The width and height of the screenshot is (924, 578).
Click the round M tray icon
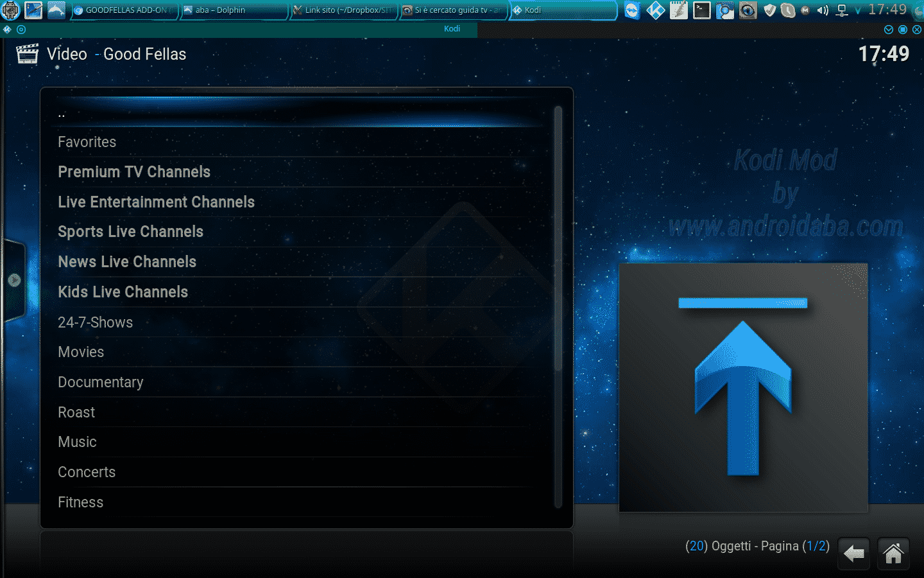805,10
